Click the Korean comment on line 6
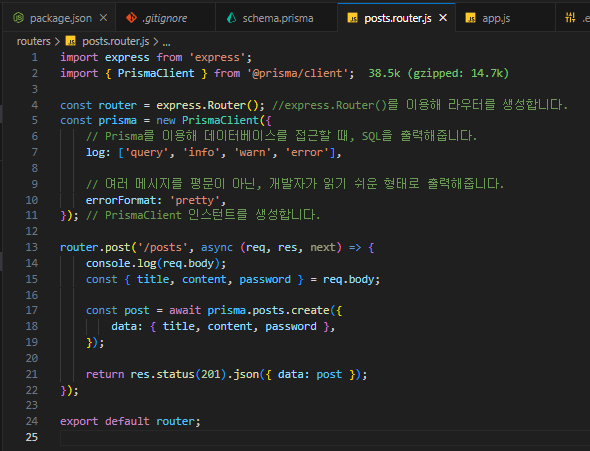The width and height of the screenshot is (590, 451). pyautogui.click(x=281, y=136)
